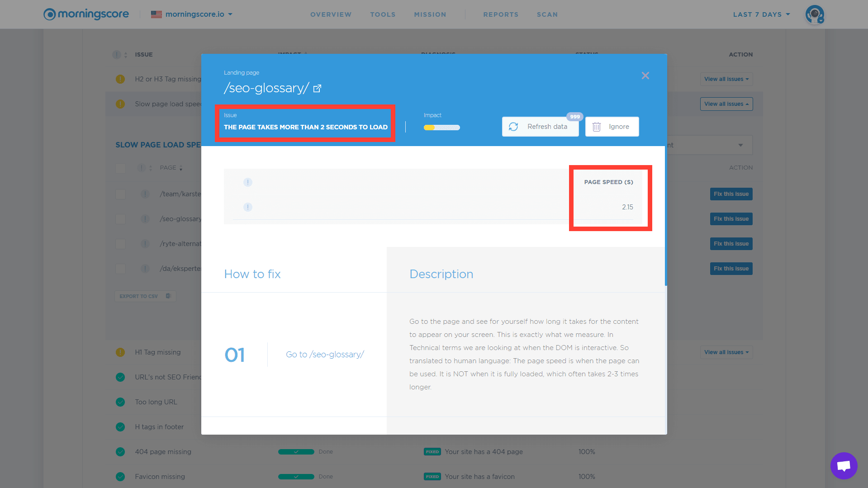Click the modal's vertical scrollbar
868x488 pixels.
pos(666,215)
